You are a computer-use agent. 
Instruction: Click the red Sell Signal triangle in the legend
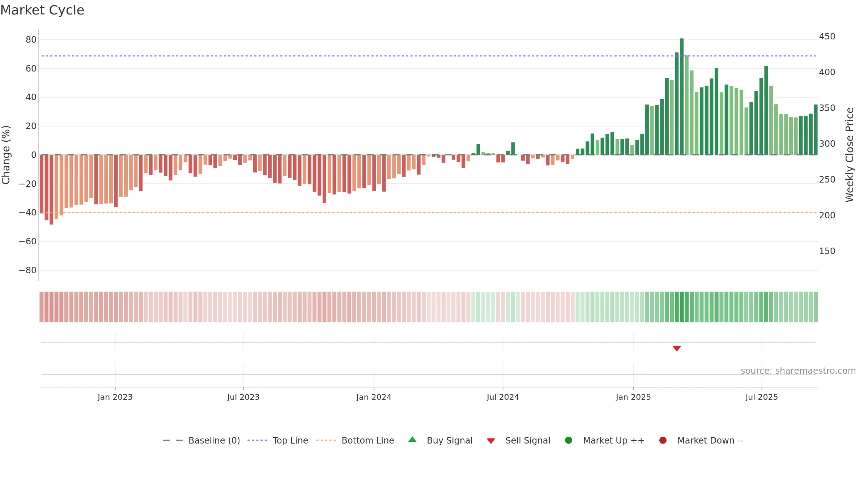pyautogui.click(x=491, y=441)
